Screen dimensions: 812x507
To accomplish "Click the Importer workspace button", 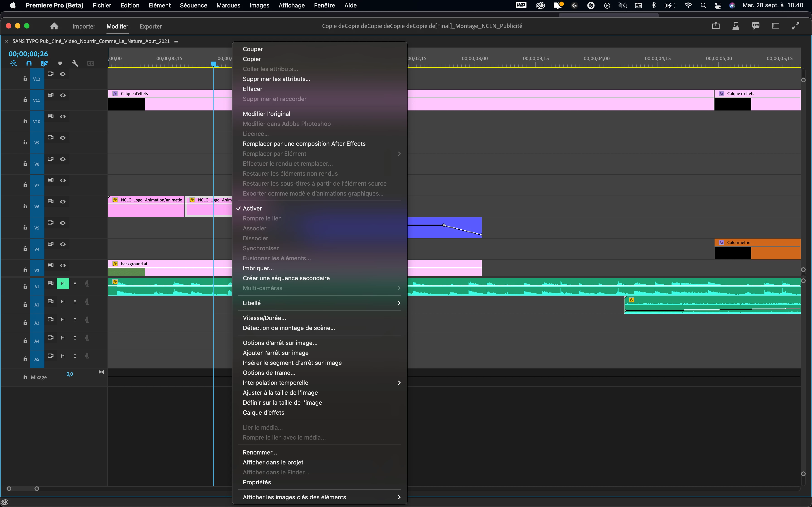I will point(84,26).
